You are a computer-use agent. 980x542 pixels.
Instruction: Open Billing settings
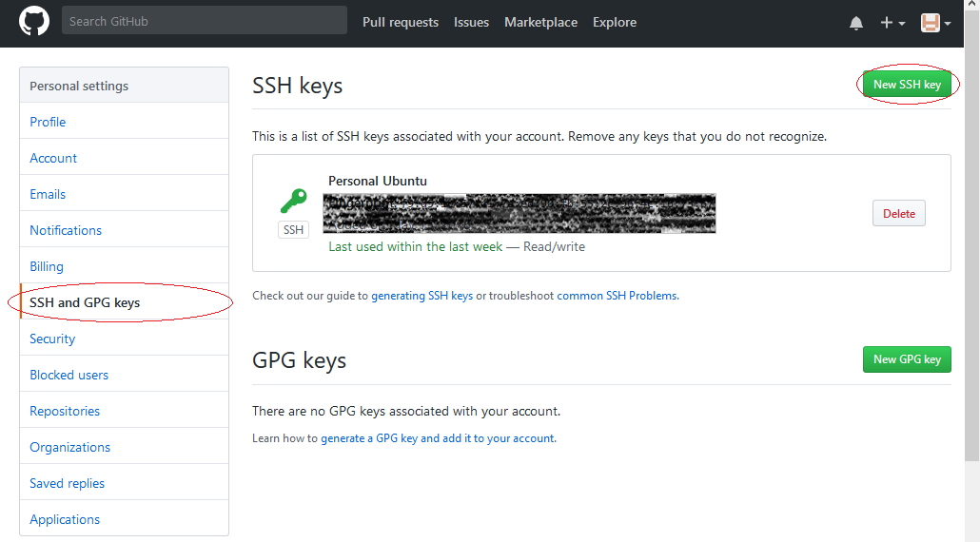(x=125, y=266)
